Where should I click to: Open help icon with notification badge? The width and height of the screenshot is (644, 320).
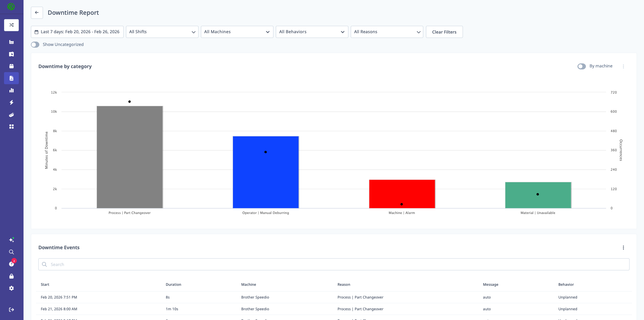pos(11,264)
